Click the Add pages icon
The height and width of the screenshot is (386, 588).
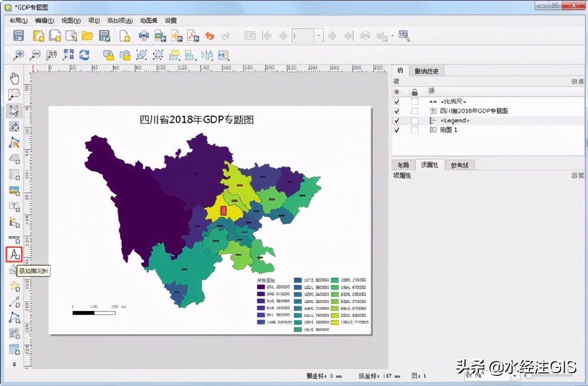click(124, 36)
